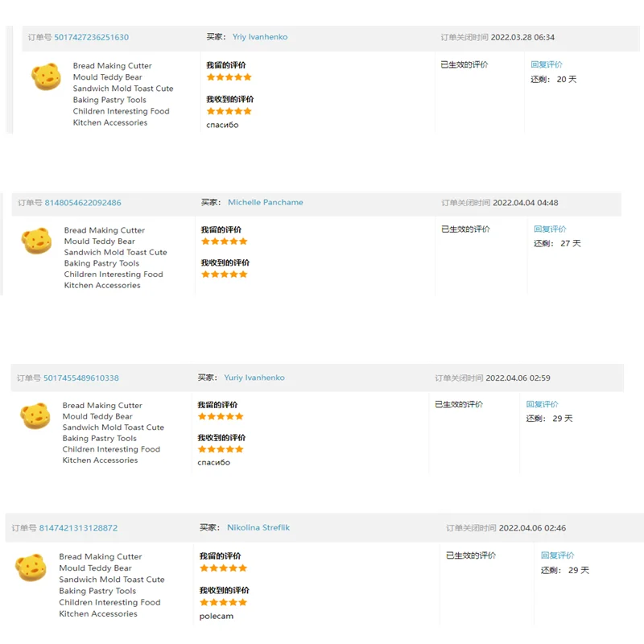
Task: Open buyer Nikolina Streflik's profile
Action: tap(258, 527)
